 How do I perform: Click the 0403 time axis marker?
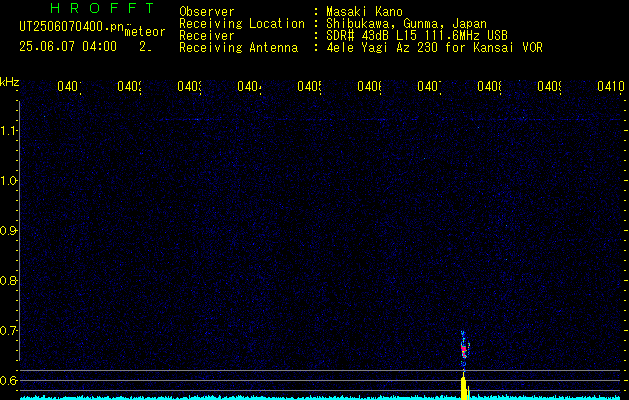click(x=189, y=86)
